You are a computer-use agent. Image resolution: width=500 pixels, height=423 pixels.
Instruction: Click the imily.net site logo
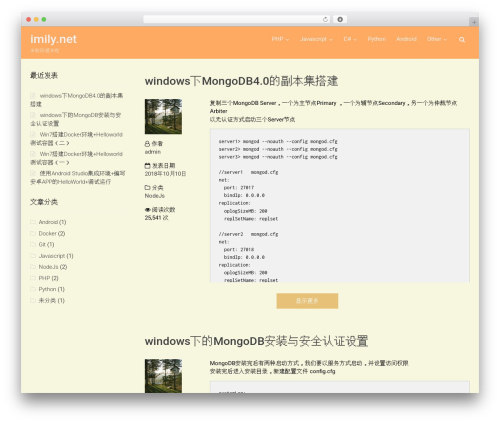(53, 39)
